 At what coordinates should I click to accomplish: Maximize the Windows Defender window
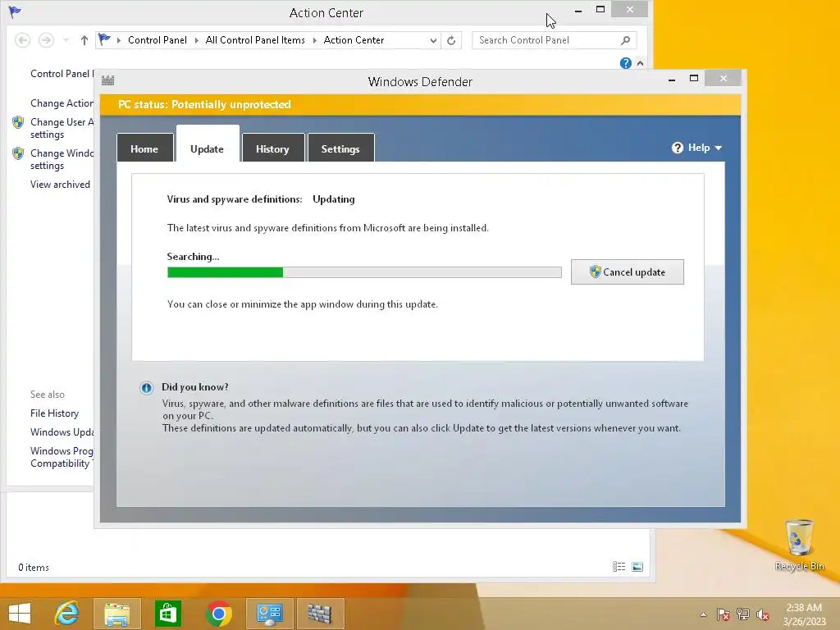pyautogui.click(x=694, y=79)
